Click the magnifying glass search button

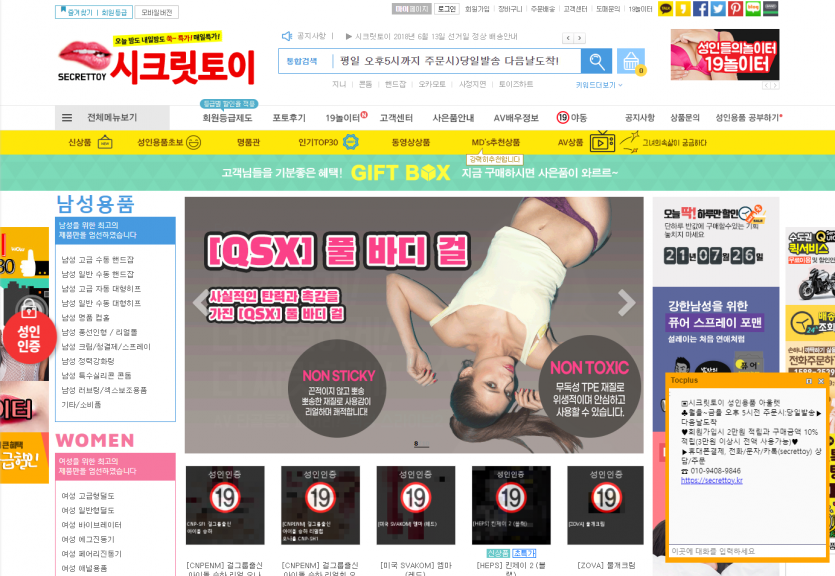pyautogui.click(x=597, y=61)
